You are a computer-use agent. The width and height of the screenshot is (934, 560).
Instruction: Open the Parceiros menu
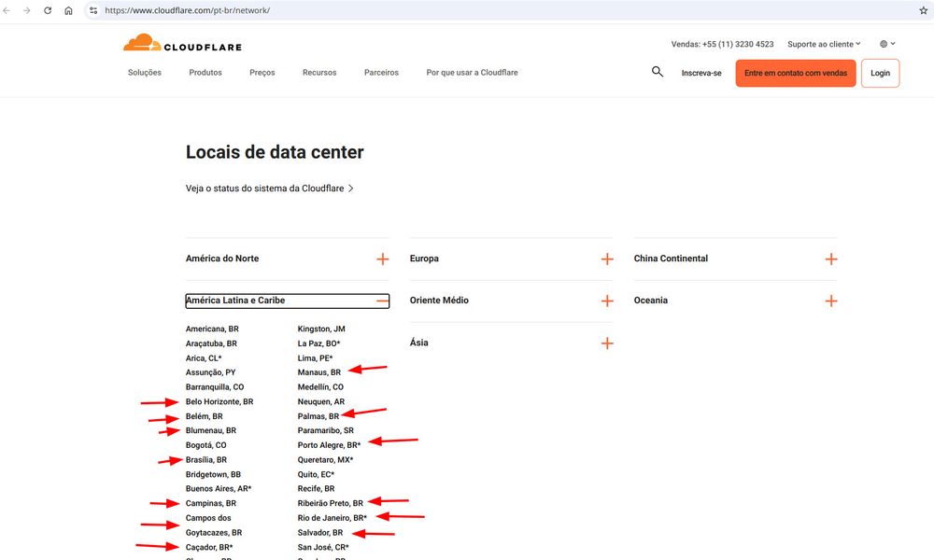coord(381,73)
